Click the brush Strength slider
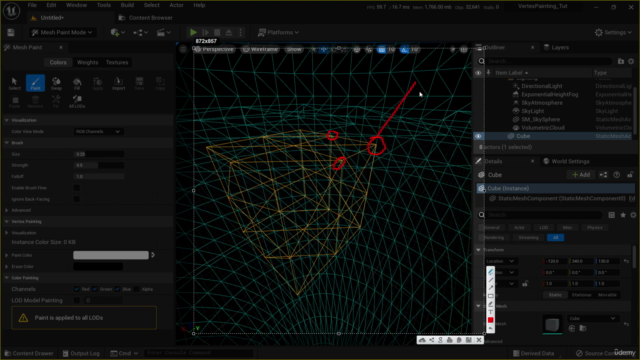Screen dimensions: 640x360 [x=99, y=165]
